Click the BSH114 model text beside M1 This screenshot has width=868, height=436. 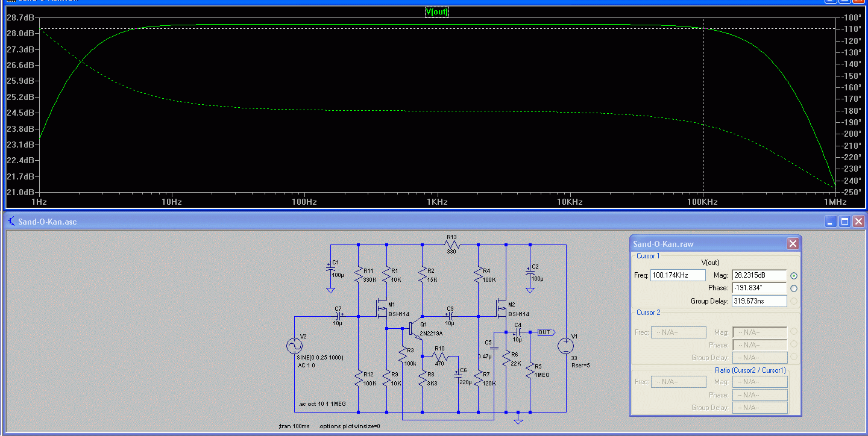398,314
